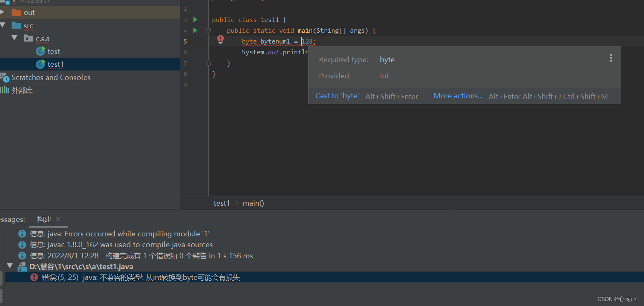This screenshot has height=306, width=644.
Task: Collapse the src folder node
Action: coord(2,25)
